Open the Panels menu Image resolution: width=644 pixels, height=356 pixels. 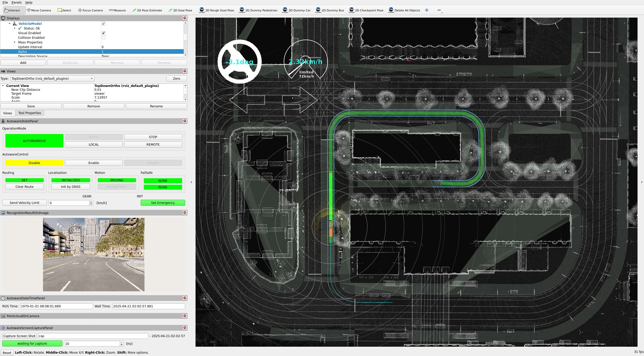pyautogui.click(x=16, y=2)
